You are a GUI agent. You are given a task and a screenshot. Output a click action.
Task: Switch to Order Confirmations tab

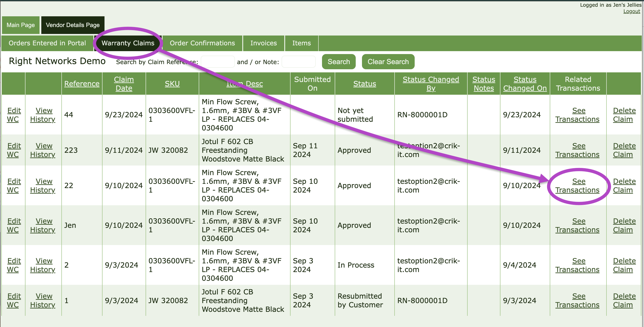click(x=202, y=43)
